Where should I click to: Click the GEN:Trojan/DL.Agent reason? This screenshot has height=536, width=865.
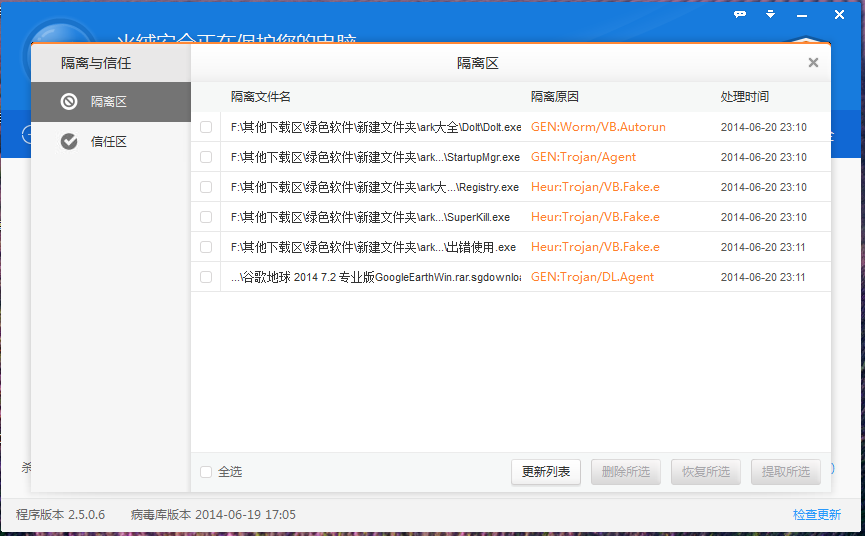(592, 277)
